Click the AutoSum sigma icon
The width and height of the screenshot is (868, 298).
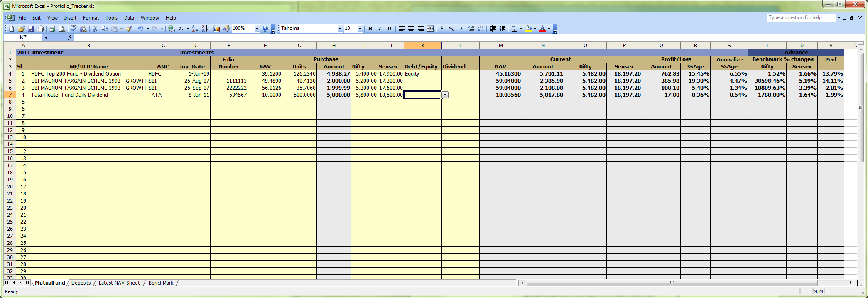click(x=181, y=29)
